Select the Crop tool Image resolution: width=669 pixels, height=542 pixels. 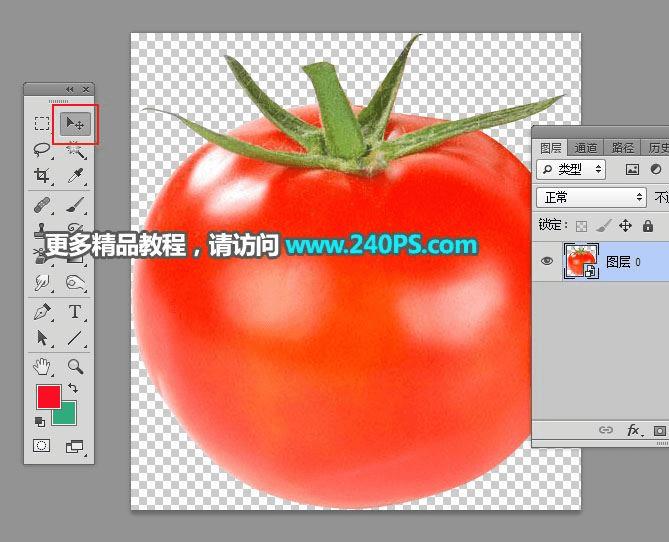tap(42, 175)
